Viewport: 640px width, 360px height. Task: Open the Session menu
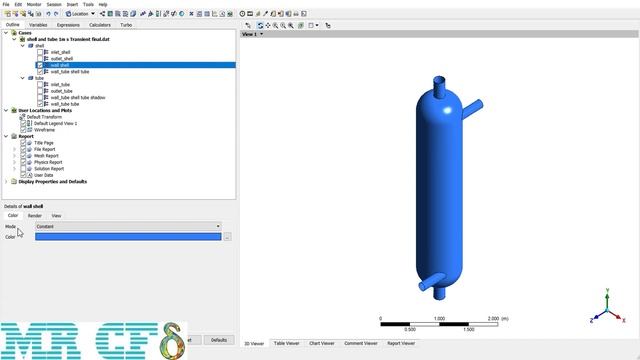(x=54, y=4)
